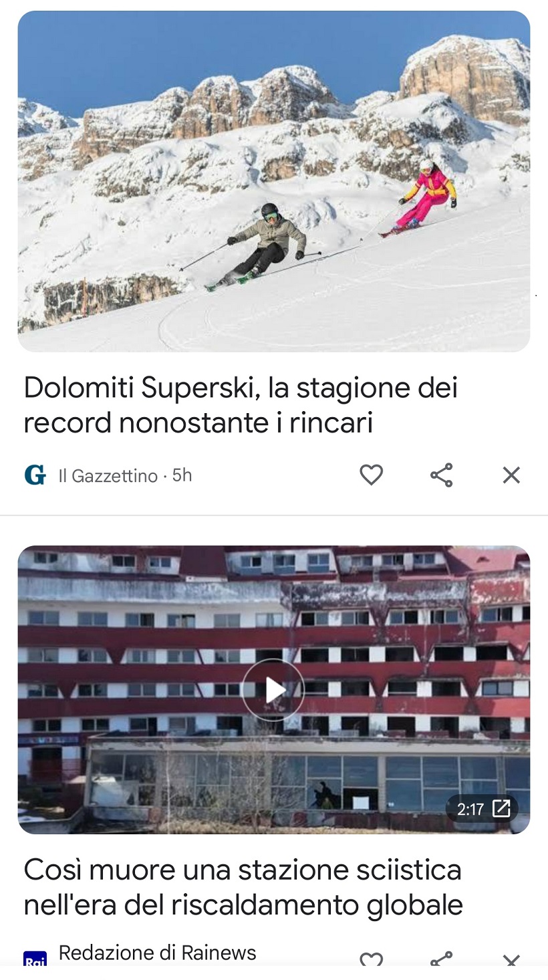Tap the Il Gazzettino G logo
Screen dimensions: 548x980
pyautogui.click(x=35, y=475)
